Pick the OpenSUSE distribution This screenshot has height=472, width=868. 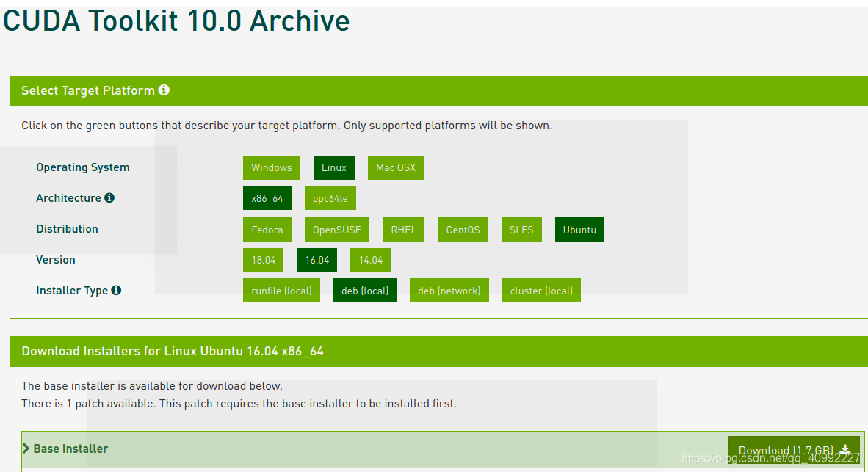tap(336, 230)
